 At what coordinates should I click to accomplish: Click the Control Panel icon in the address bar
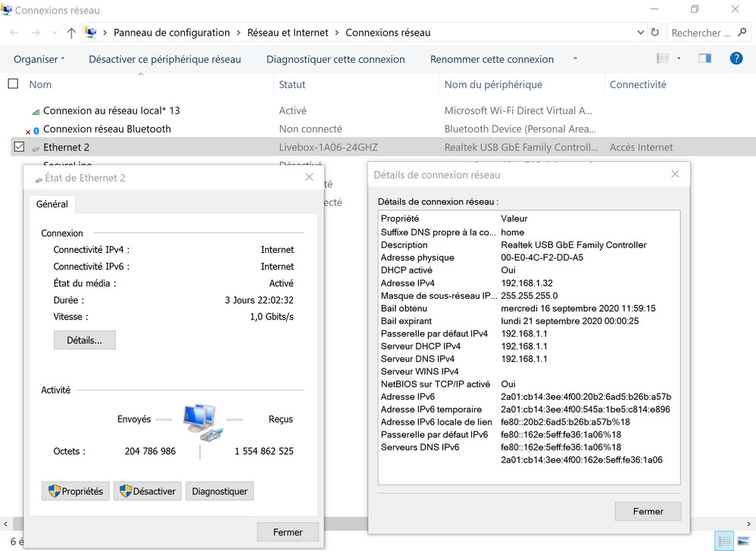coord(91,33)
